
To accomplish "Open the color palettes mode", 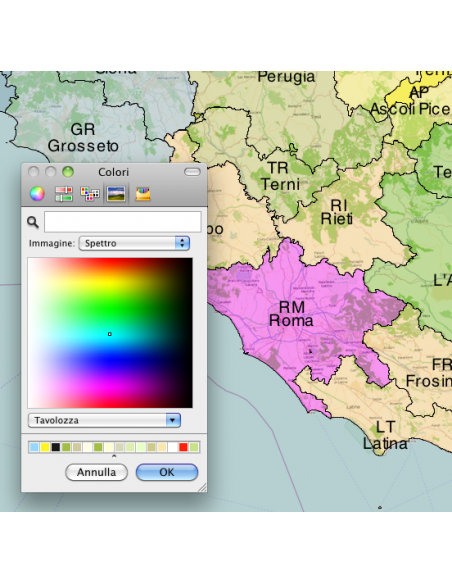I will pyautogui.click(x=90, y=194).
